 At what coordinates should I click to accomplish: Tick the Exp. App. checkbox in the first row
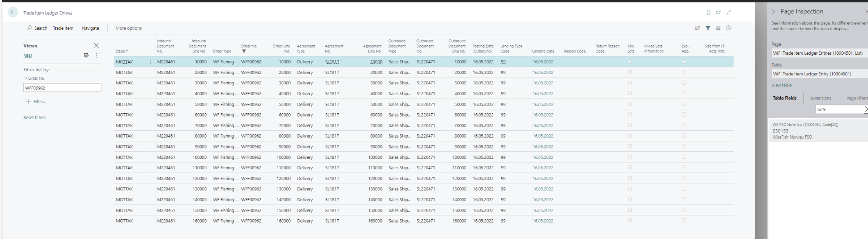[x=684, y=62]
